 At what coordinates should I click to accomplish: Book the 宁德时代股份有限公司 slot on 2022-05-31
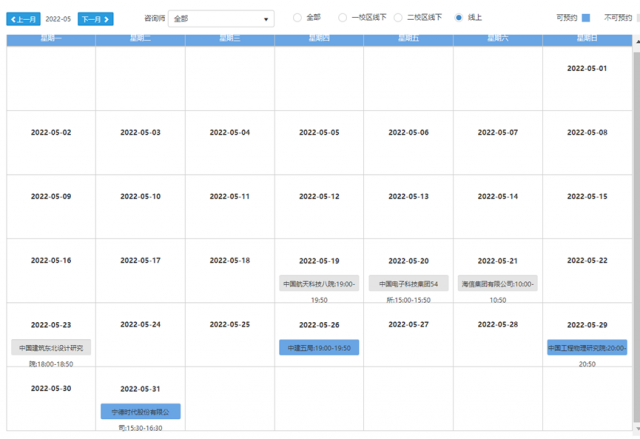tap(140, 411)
